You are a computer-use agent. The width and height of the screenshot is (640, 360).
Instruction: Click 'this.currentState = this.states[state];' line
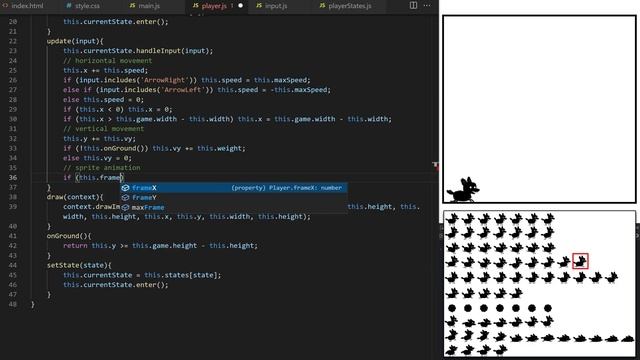tap(142, 275)
